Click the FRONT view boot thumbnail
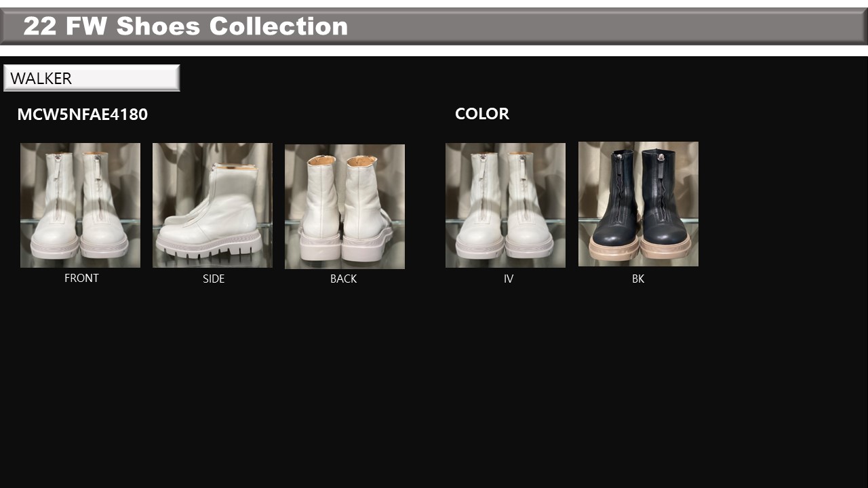 coord(80,205)
